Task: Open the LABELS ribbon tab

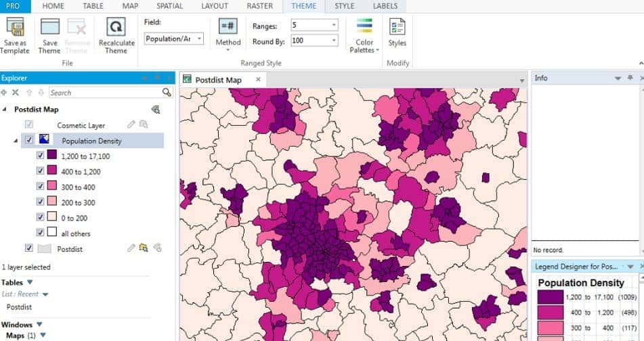Action: (x=385, y=6)
